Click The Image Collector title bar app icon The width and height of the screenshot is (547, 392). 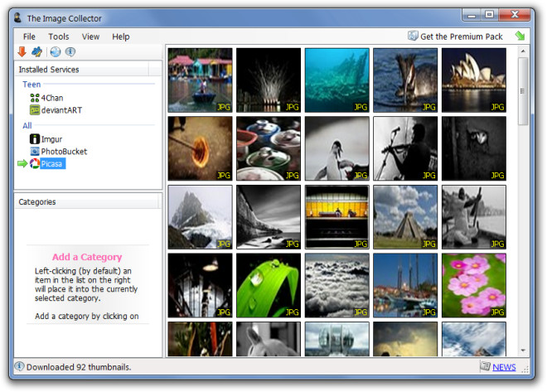click(x=17, y=17)
